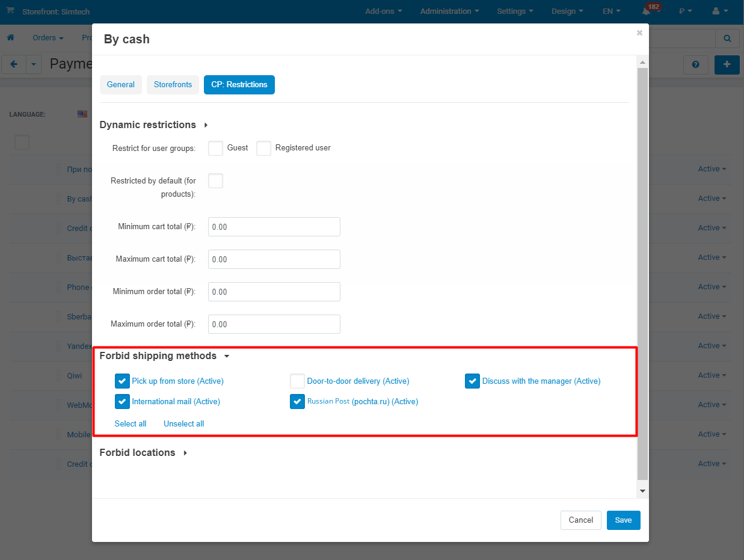This screenshot has height=560, width=744.
Task: Click the Minimum order total input field
Action: [x=274, y=292]
